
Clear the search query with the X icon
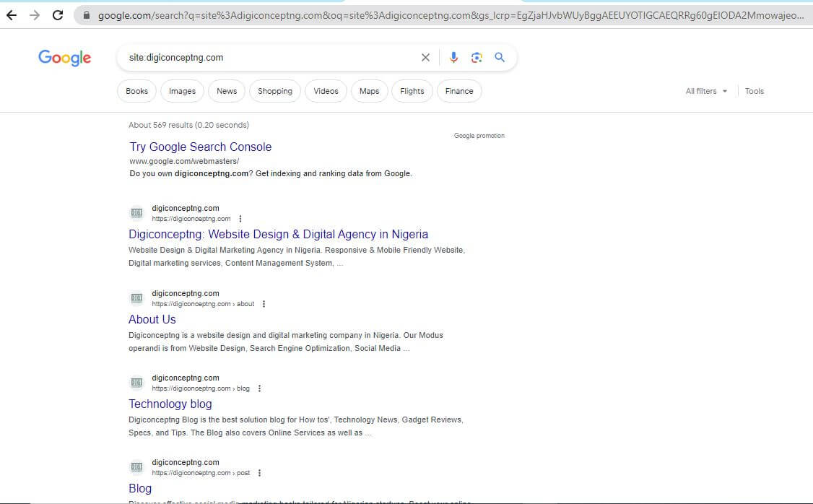[x=425, y=57]
